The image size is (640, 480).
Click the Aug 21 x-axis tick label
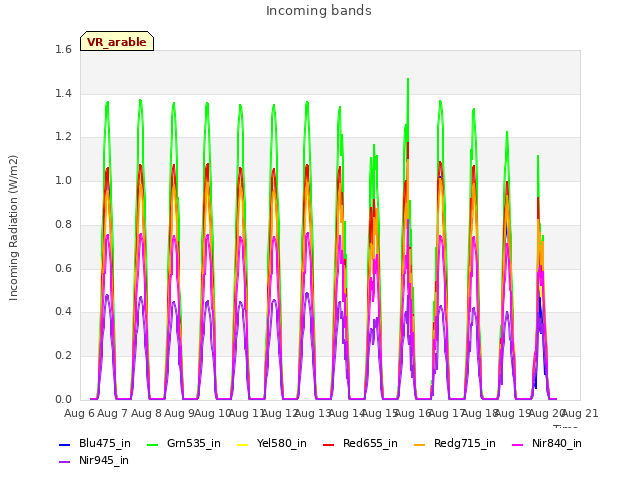pyautogui.click(x=580, y=413)
